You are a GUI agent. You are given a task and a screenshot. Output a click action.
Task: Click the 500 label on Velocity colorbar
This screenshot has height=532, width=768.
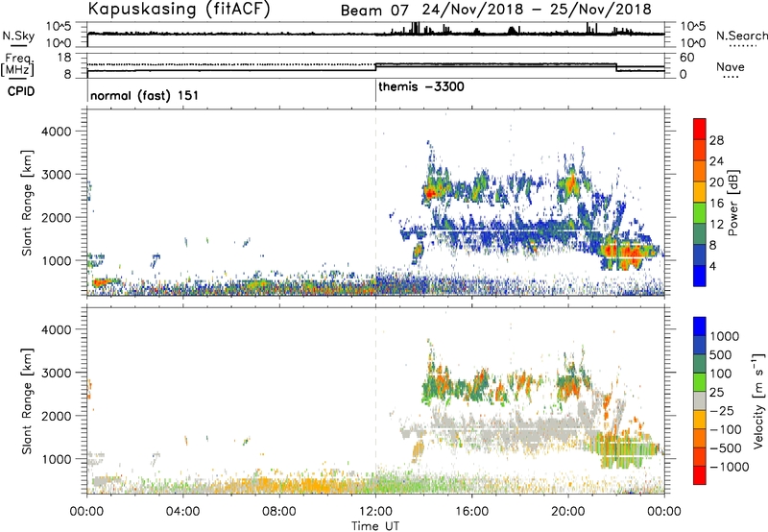pyautogui.click(x=721, y=354)
